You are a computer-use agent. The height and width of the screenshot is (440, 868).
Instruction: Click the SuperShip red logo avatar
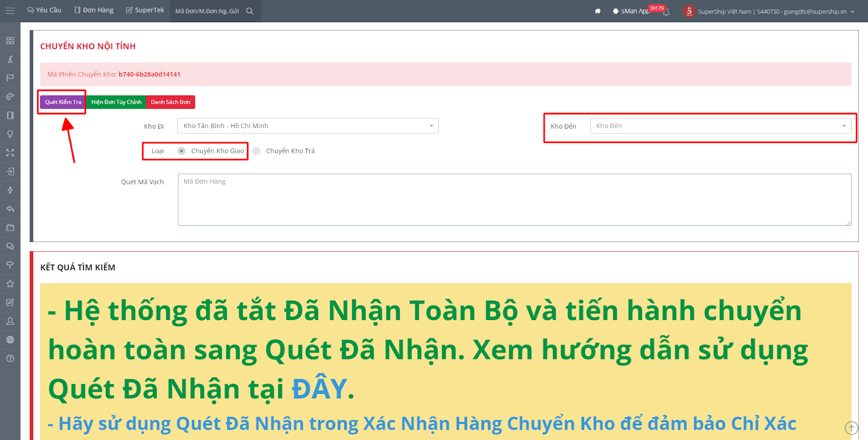click(689, 11)
